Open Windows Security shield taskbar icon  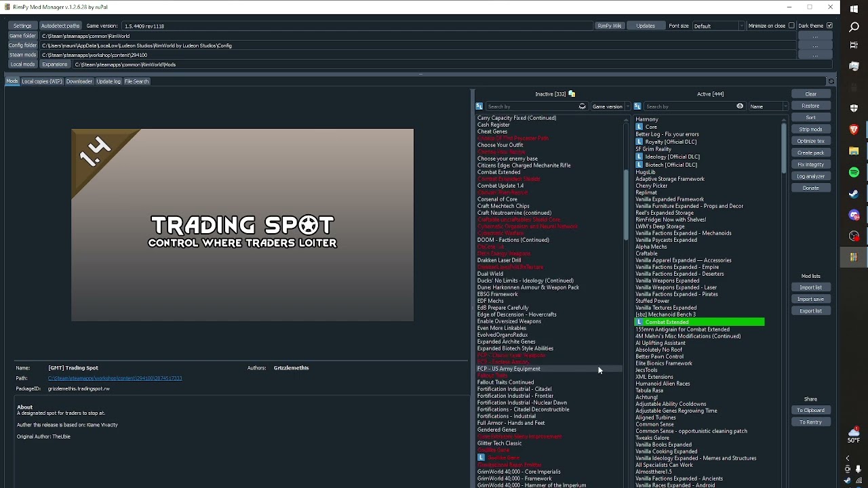[x=854, y=108]
